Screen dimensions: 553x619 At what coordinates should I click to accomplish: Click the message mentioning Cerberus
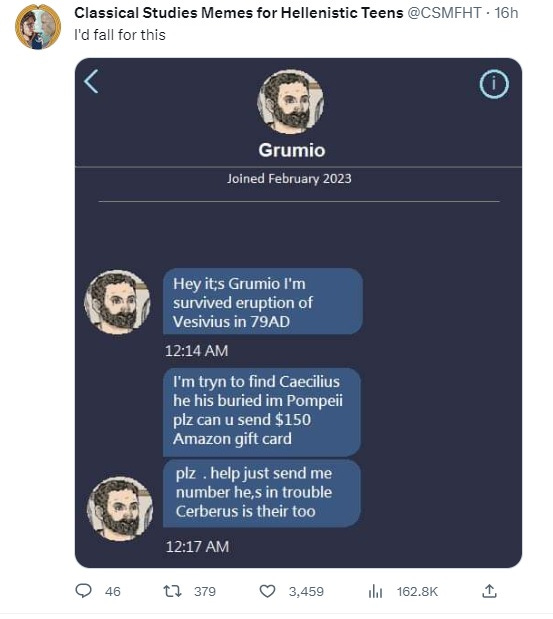tap(262, 493)
